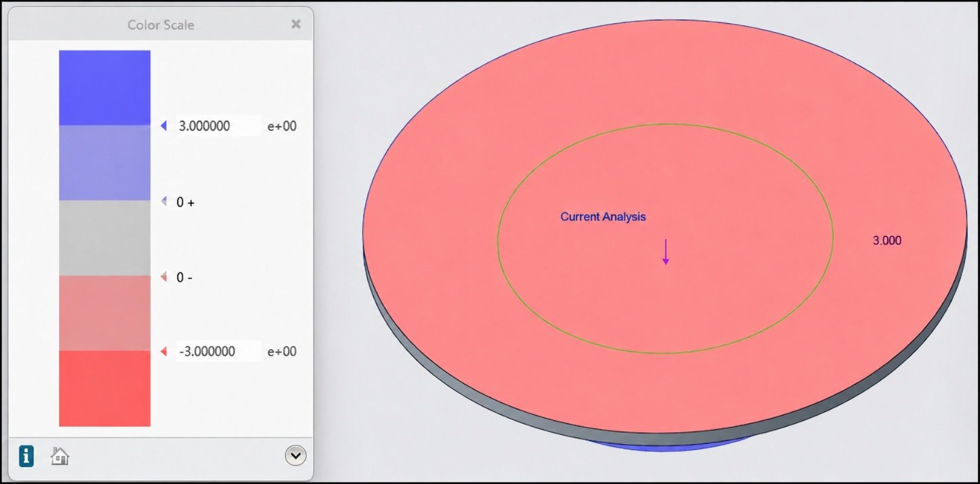Pick the light red color band

(105, 313)
